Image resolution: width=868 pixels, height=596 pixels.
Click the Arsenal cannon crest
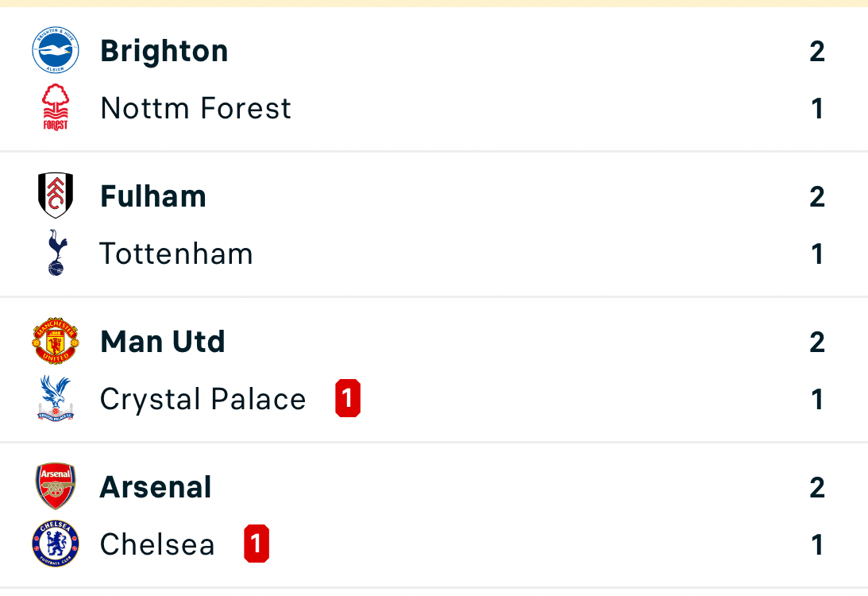[x=56, y=486]
